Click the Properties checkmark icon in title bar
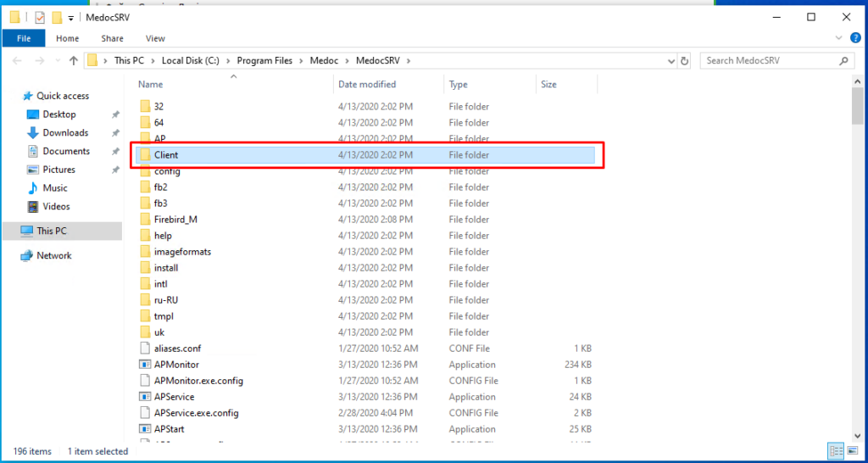This screenshot has width=868, height=463. click(39, 17)
